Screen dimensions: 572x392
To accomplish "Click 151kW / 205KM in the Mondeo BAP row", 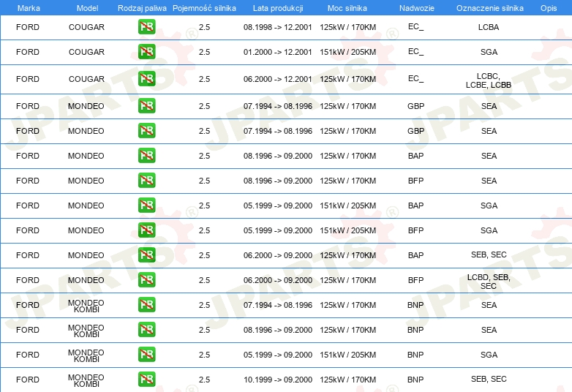I will (347, 206).
